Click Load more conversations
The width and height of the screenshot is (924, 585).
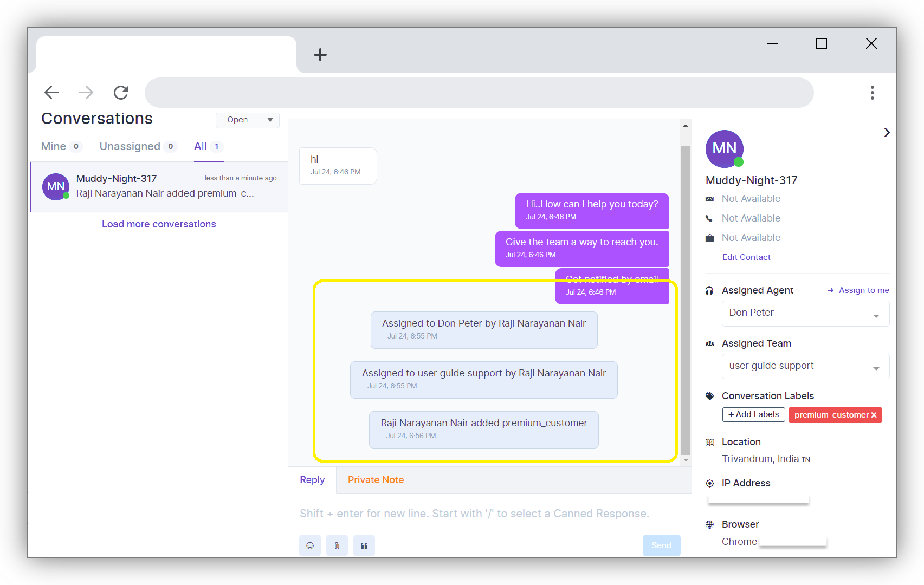(x=159, y=224)
